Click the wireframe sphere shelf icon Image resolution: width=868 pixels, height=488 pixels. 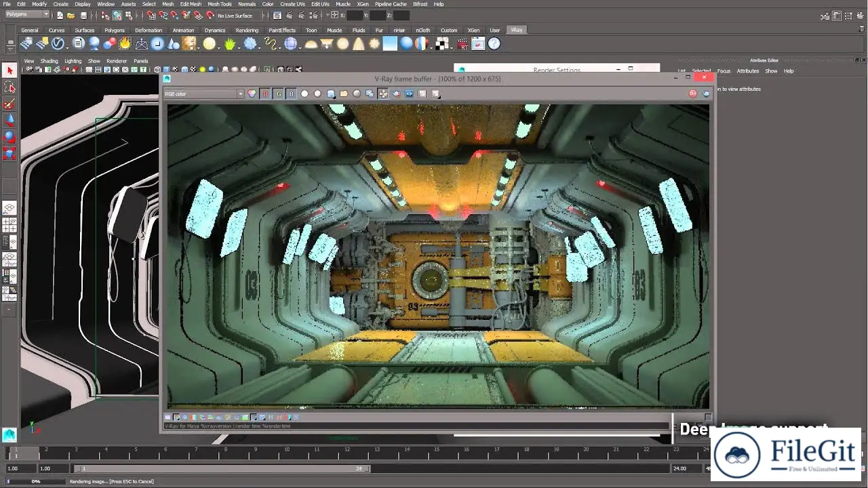(291, 43)
